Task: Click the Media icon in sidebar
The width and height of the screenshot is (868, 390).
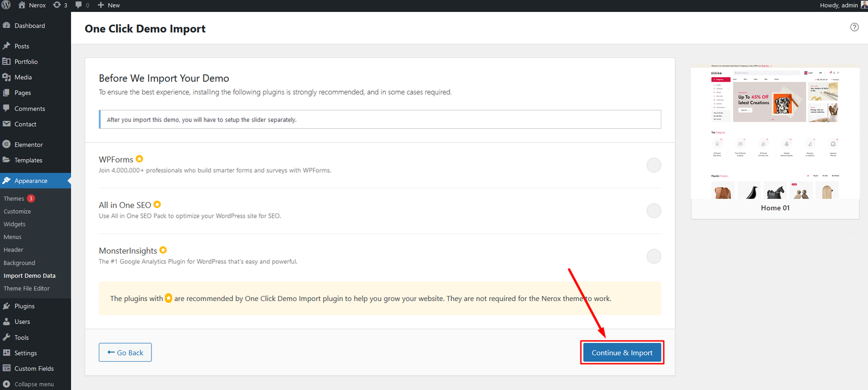Action: point(7,77)
